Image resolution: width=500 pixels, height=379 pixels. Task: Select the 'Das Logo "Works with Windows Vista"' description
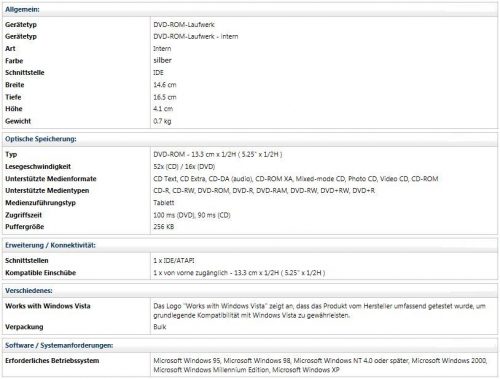point(319,311)
